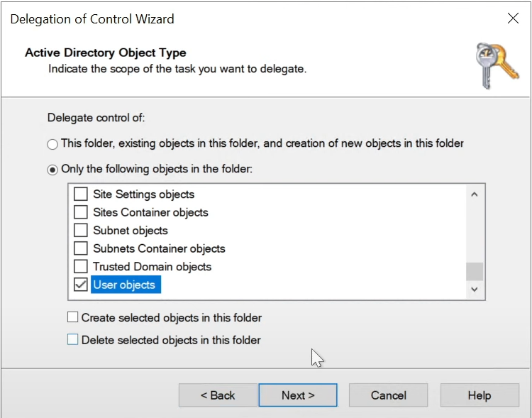The width and height of the screenshot is (532, 418).
Task: Go to the previous page with Back
Action: click(x=218, y=395)
